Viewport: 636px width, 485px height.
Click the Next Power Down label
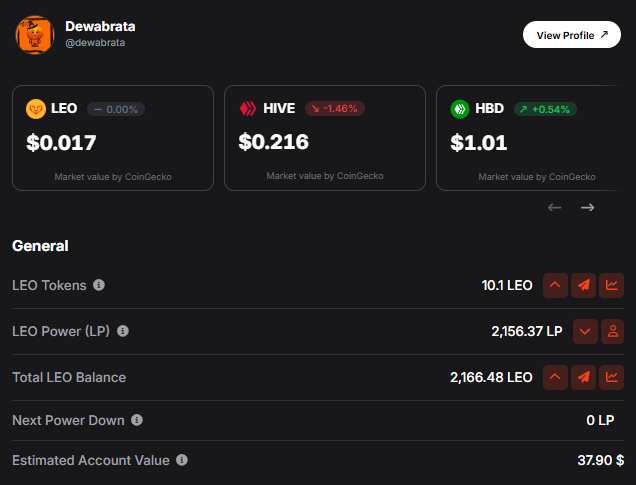coord(68,420)
